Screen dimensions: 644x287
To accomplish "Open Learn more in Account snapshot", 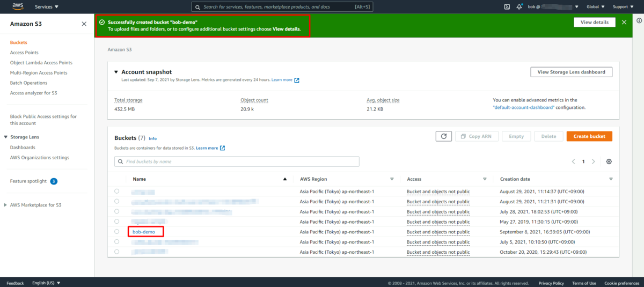I will [x=285, y=80].
